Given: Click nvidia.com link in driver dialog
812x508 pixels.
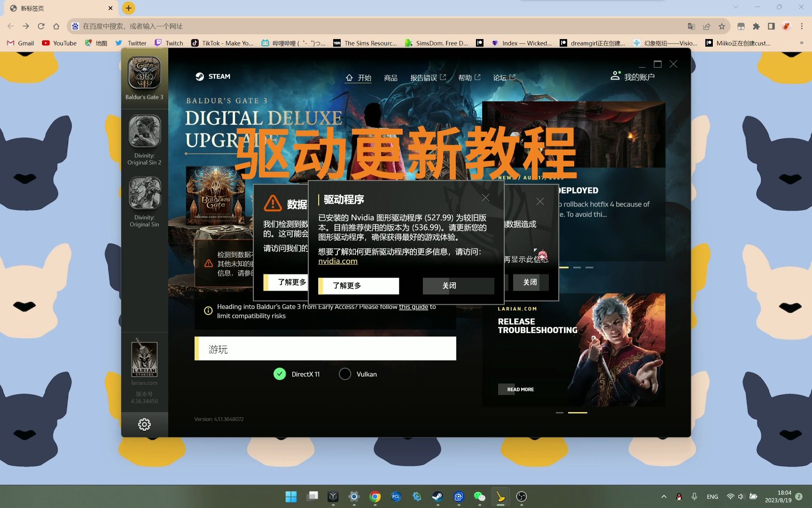Looking at the screenshot, I should tap(337, 261).
